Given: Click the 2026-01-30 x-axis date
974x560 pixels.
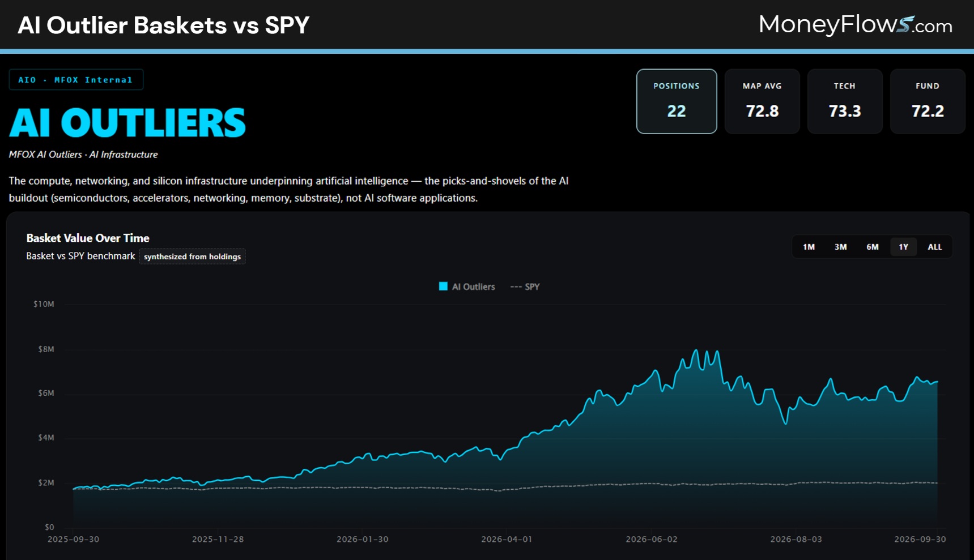Looking at the screenshot, I should pyautogui.click(x=363, y=539).
